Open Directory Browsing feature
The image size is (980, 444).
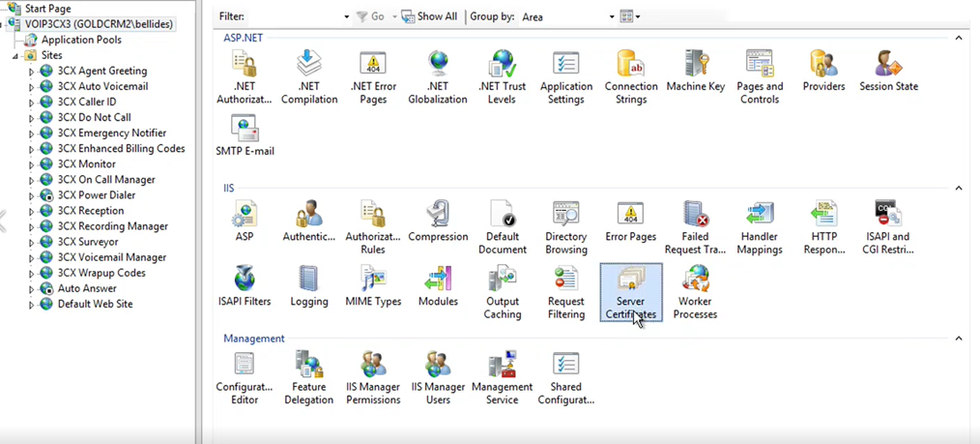566,227
